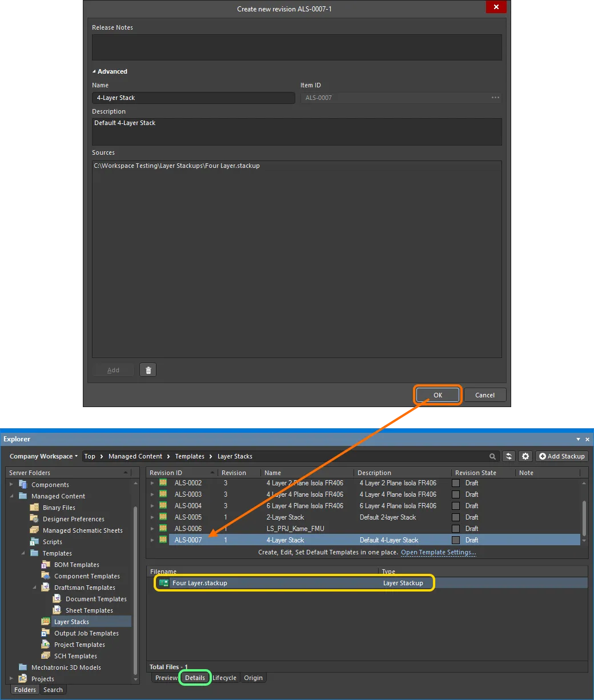Toggle the Draft state box for ALS-0003
Image resolution: width=594 pixels, height=700 pixels.
click(456, 494)
